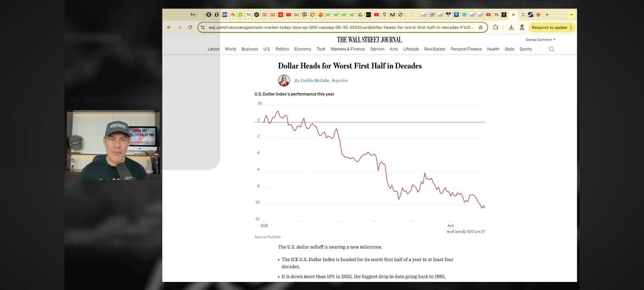This screenshot has width=644, height=290.
Task: Open the IBD browser tab
Action: pyautogui.click(x=225, y=15)
